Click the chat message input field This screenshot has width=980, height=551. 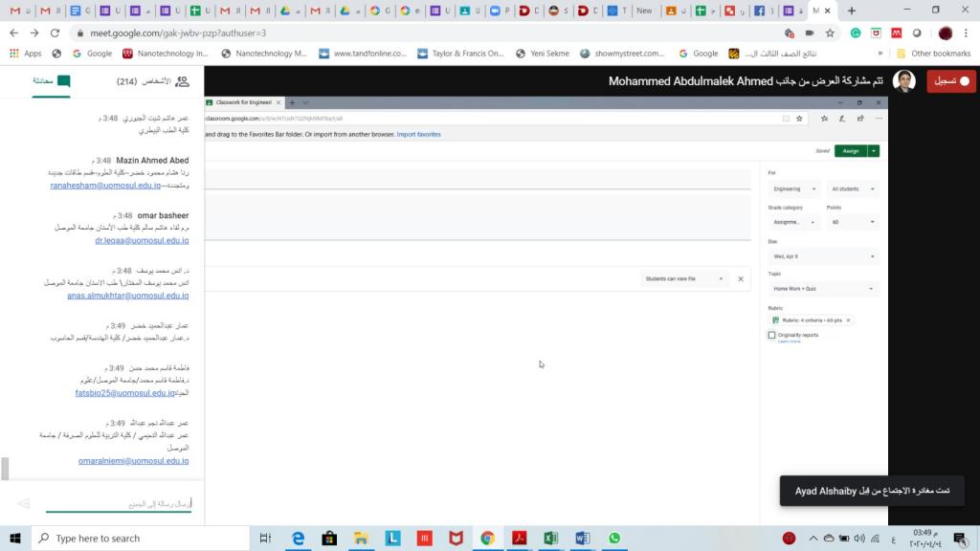pyautogui.click(x=120, y=503)
